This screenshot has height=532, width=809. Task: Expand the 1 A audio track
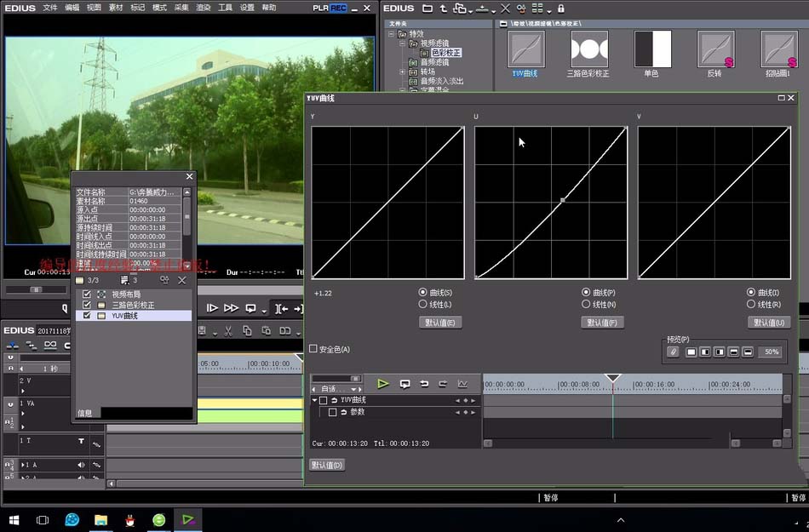(x=23, y=465)
